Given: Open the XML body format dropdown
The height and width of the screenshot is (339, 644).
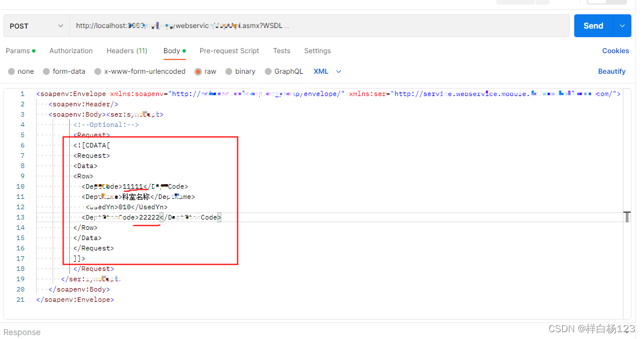Looking at the screenshot, I should 326,71.
